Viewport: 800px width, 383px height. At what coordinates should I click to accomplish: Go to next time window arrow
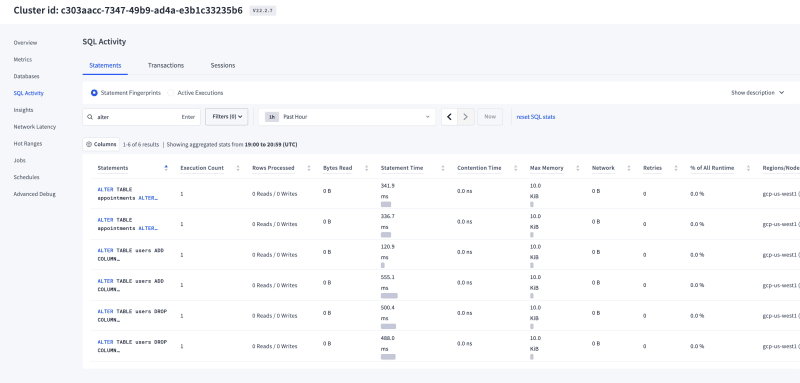point(465,117)
